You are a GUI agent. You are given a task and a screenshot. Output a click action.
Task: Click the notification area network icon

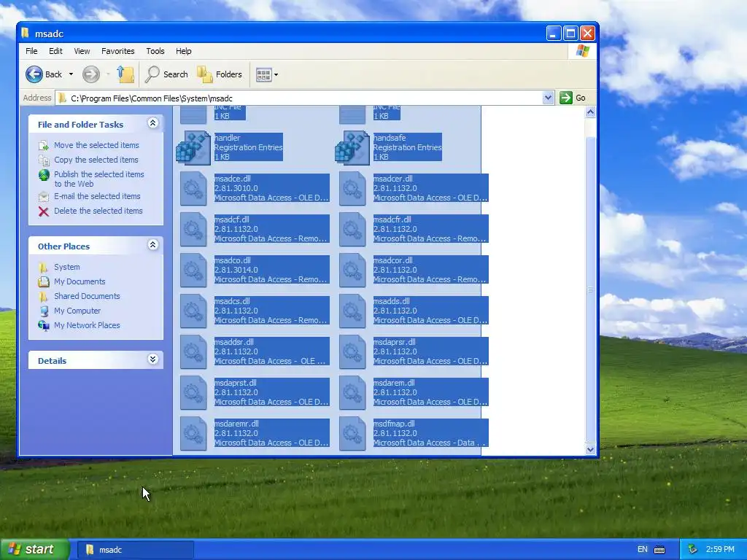693,550
